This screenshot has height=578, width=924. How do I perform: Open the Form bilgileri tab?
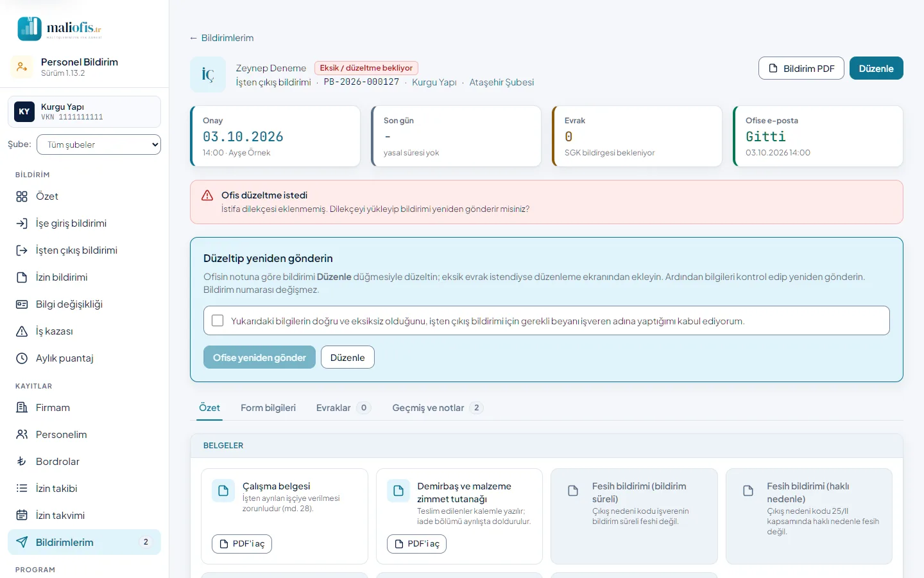click(x=268, y=408)
